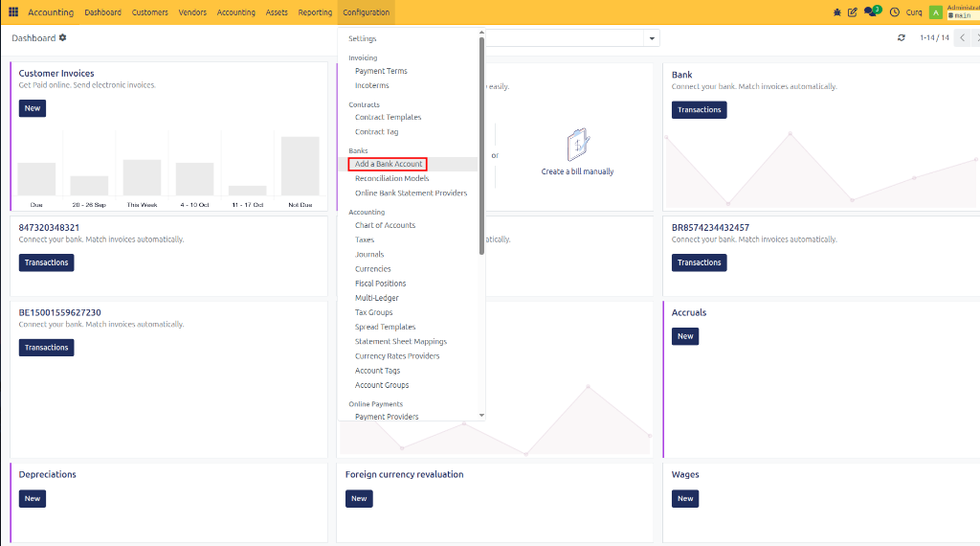The height and width of the screenshot is (546, 980).
Task: Open the Bank journal card title
Action: click(681, 75)
